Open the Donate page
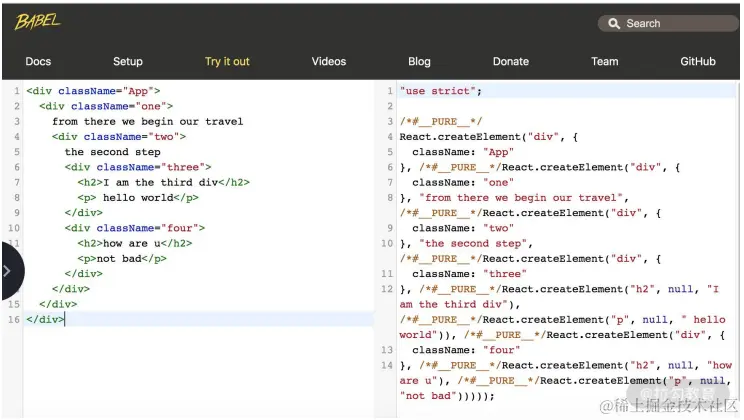 [x=511, y=62]
